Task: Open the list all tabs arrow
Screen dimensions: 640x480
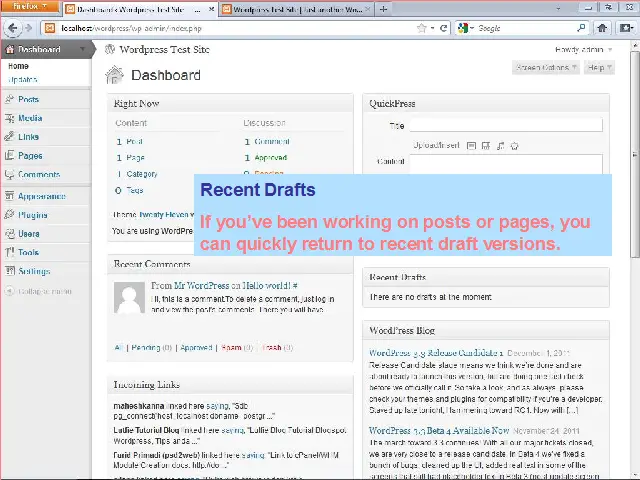Action: click(x=558, y=9)
